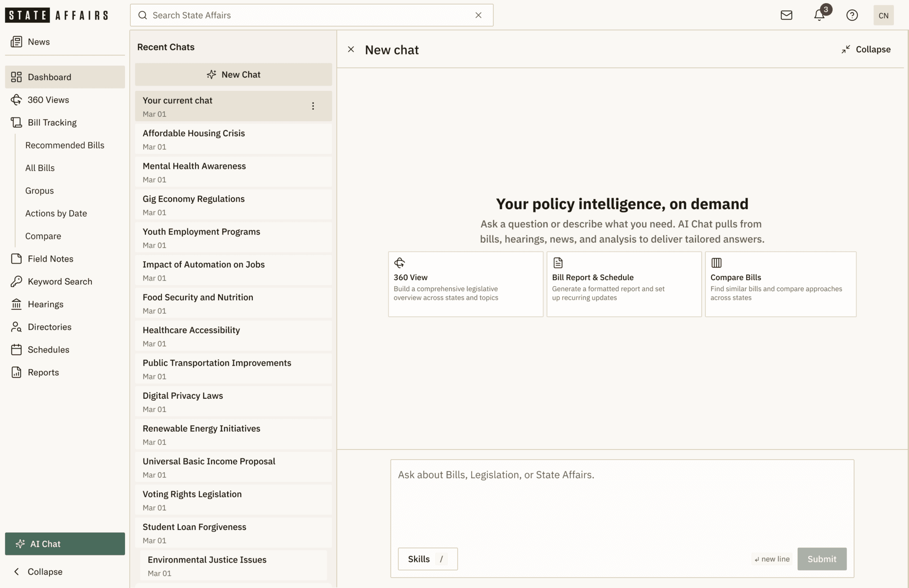The height and width of the screenshot is (588, 909).
Task: Click the 360 Views sidebar icon
Action: click(17, 99)
